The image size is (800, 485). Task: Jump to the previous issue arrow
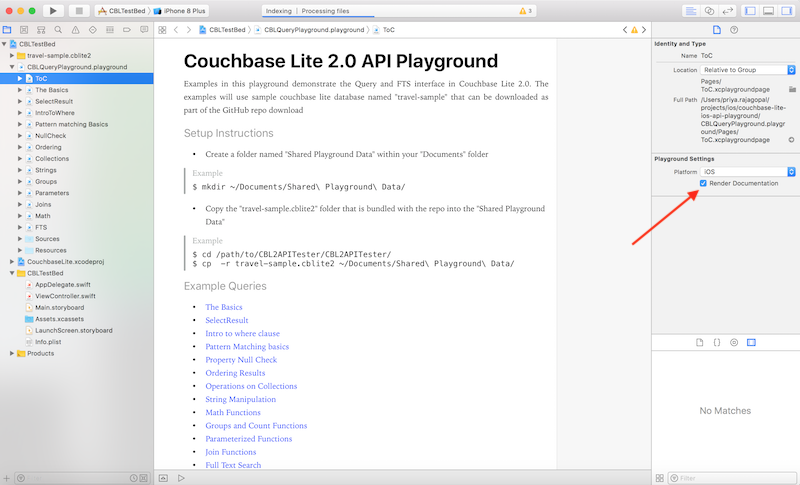[x=625, y=30]
